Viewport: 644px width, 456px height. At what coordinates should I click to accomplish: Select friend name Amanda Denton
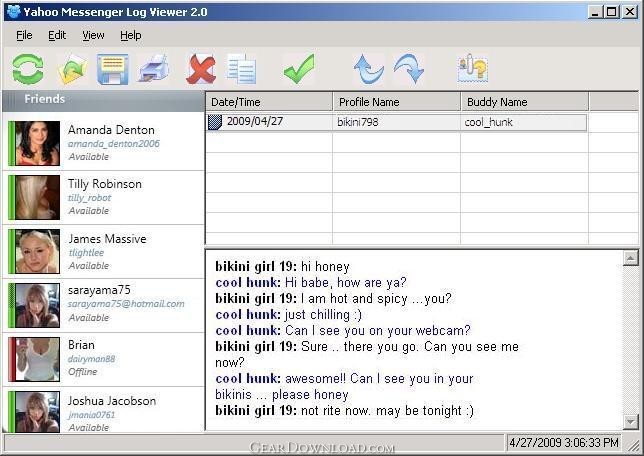click(x=111, y=130)
